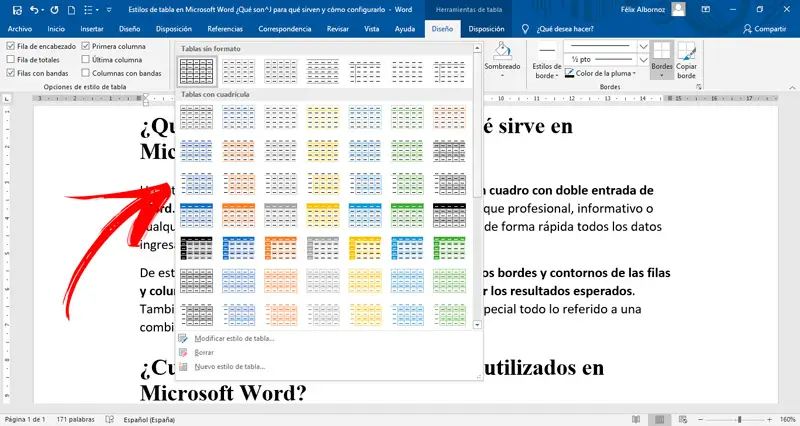Screen dimensions: 800x426
Task: Select the first plain table style thumbnail
Action: pos(196,71)
